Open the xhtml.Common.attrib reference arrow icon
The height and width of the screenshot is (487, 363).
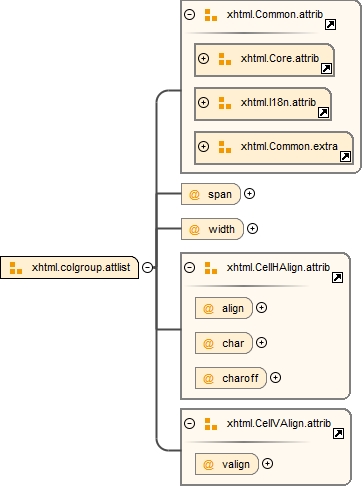(x=330, y=24)
